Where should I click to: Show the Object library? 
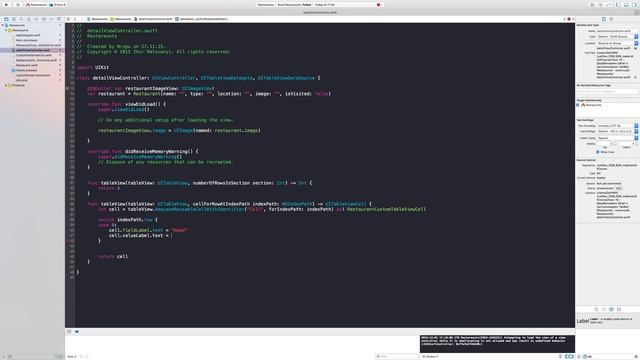point(611,309)
